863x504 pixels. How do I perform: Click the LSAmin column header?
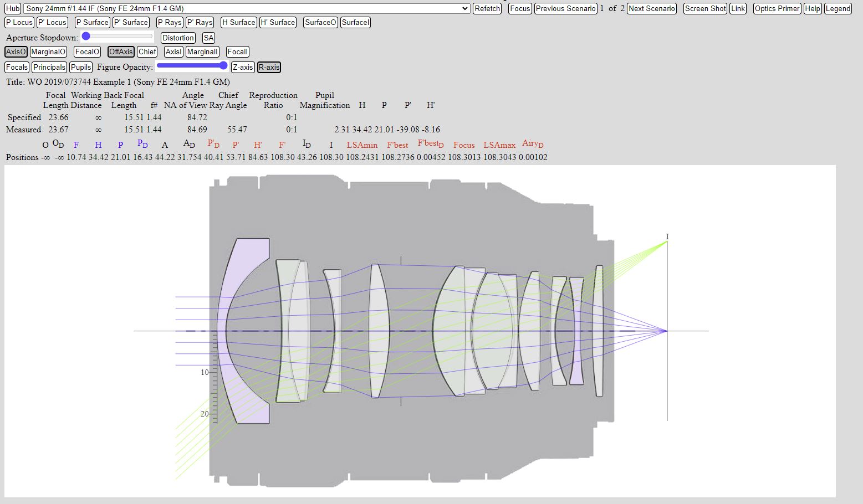click(x=362, y=145)
